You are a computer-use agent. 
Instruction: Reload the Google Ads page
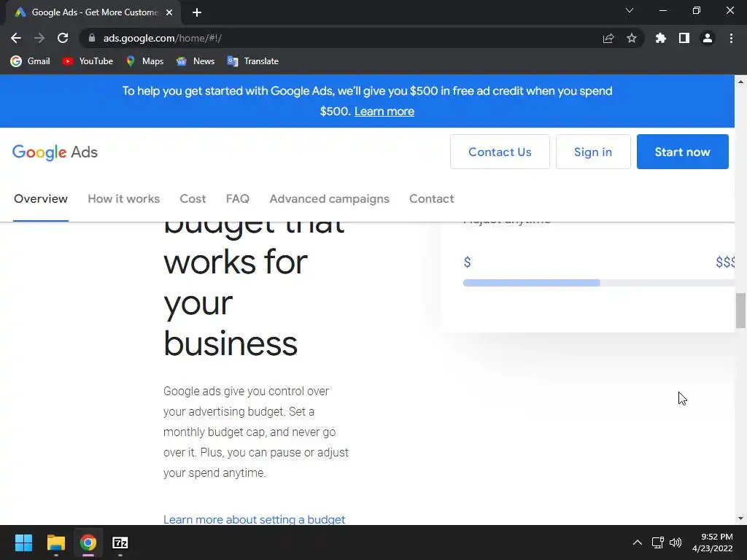(x=63, y=38)
